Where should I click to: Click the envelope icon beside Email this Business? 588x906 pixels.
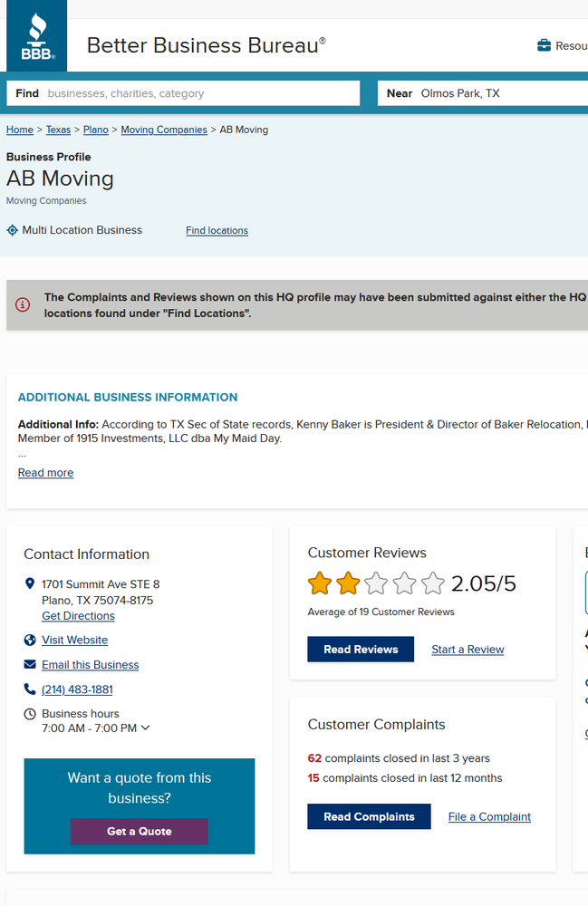tap(30, 664)
